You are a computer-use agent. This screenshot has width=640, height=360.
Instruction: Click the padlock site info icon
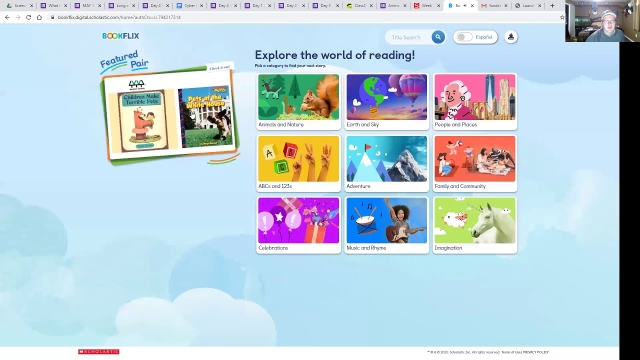pyautogui.click(x=52, y=17)
